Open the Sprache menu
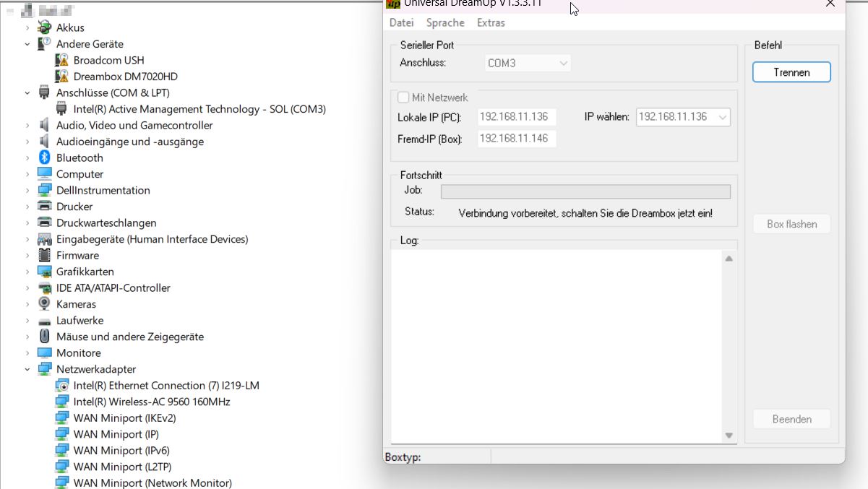868x489 pixels. tap(445, 23)
